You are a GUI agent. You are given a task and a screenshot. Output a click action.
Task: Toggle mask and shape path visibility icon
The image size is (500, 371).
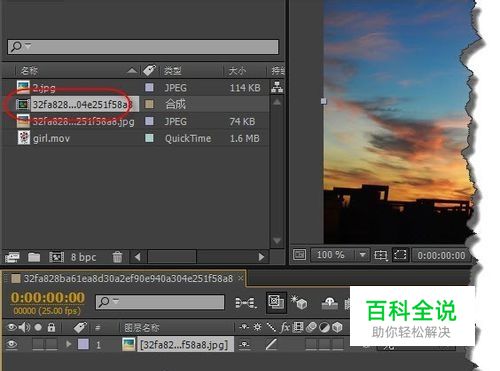[400, 255]
